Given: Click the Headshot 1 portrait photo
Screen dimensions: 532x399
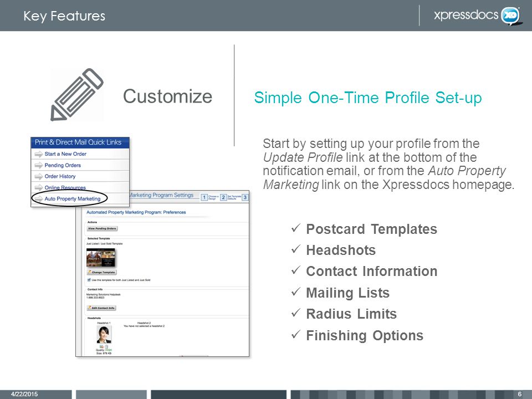Looking at the screenshot, I should point(104,335).
